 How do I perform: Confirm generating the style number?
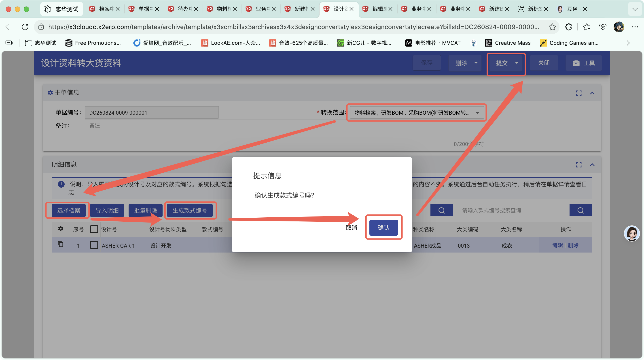pyautogui.click(x=383, y=227)
